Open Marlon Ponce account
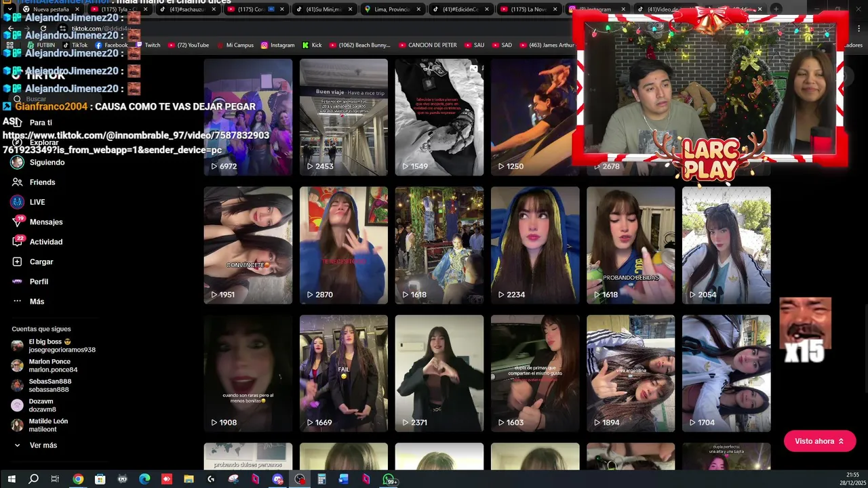This screenshot has height=488, width=868. [x=45, y=366]
